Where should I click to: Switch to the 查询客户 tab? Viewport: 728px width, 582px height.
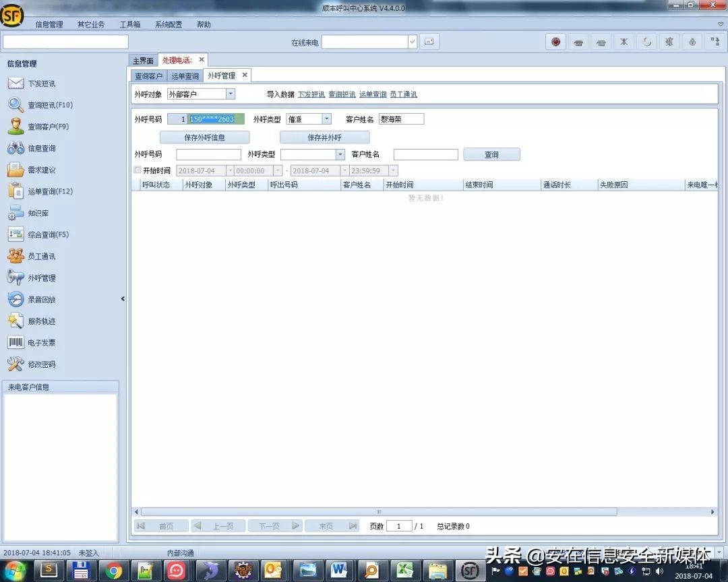[148, 76]
